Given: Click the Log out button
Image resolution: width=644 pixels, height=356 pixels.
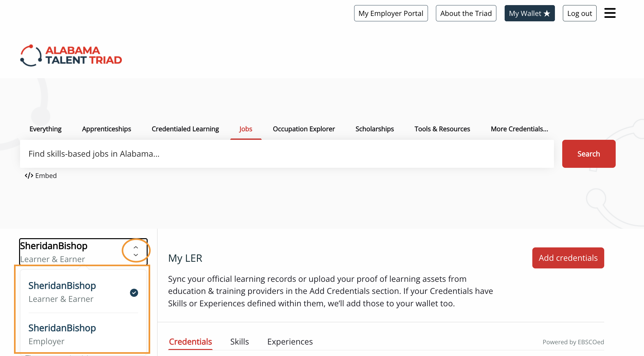Looking at the screenshot, I should [579, 13].
